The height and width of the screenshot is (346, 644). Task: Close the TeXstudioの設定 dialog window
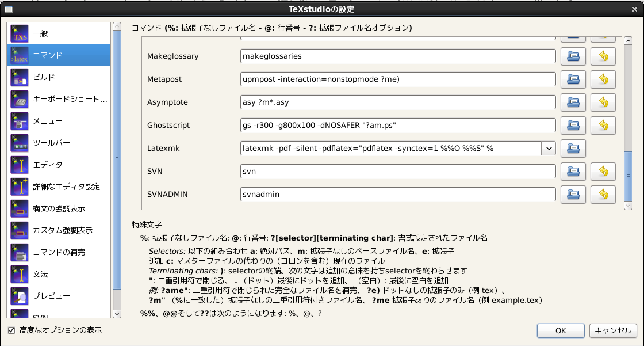coord(635,9)
